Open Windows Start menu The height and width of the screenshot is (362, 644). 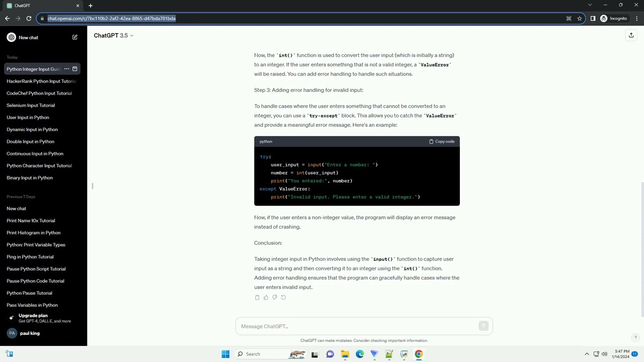tap(225, 354)
